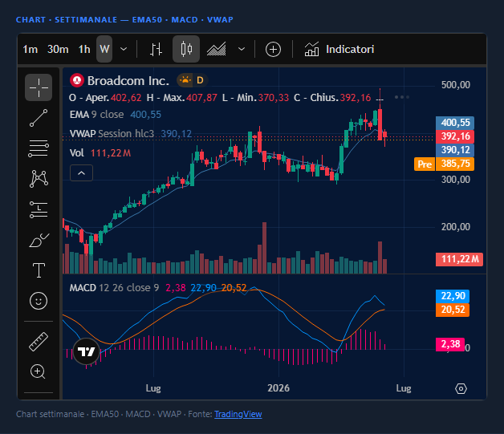Click the 500,00 price scale value
Viewport: 504px width, 434px height.
tap(456, 85)
